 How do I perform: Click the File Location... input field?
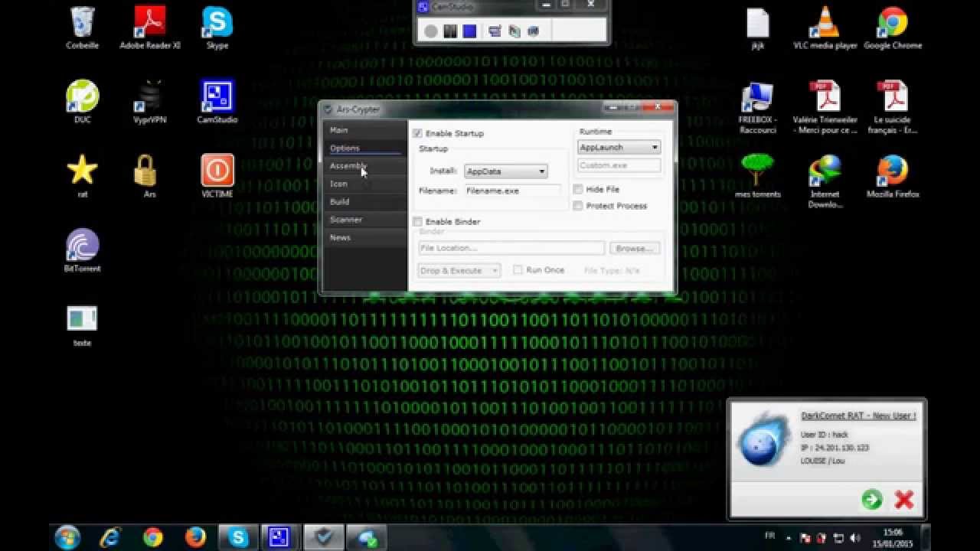click(x=511, y=248)
